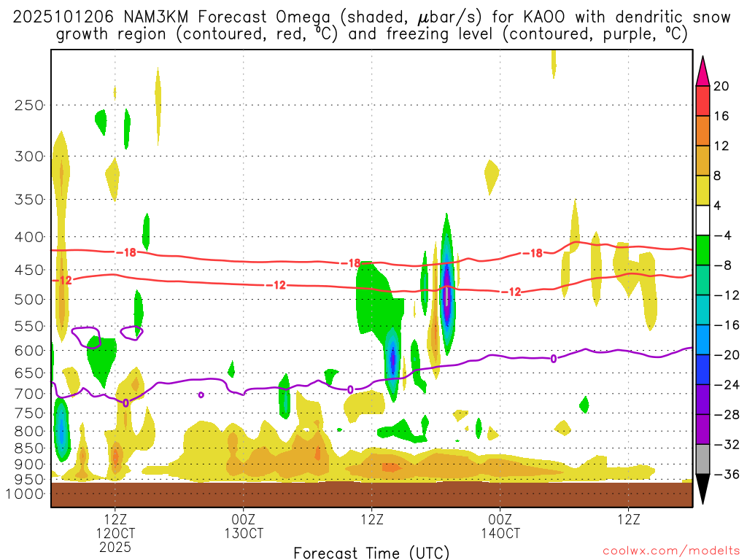This screenshot has height=560, width=747.
Task: Click the purple color bar segment between -24 and -28
Action: point(703,400)
